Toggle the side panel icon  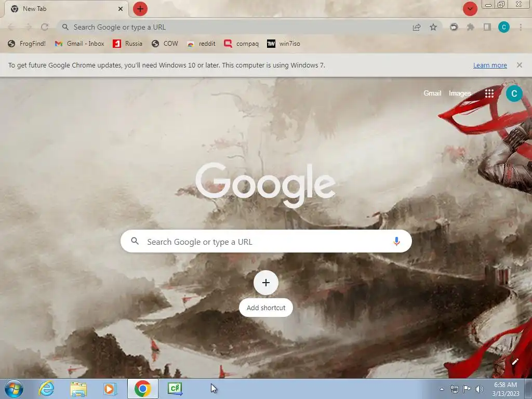(487, 27)
